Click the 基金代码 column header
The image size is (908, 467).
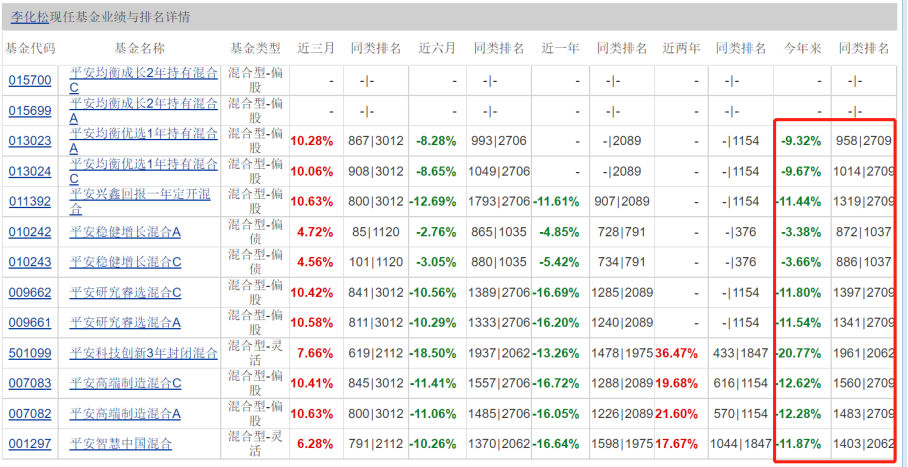point(30,49)
